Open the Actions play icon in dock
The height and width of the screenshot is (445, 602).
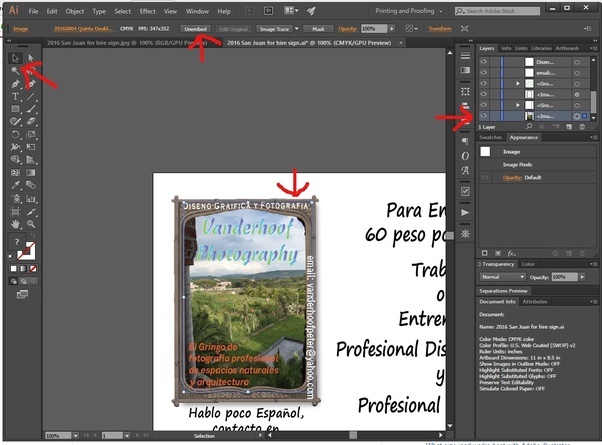pos(465,212)
